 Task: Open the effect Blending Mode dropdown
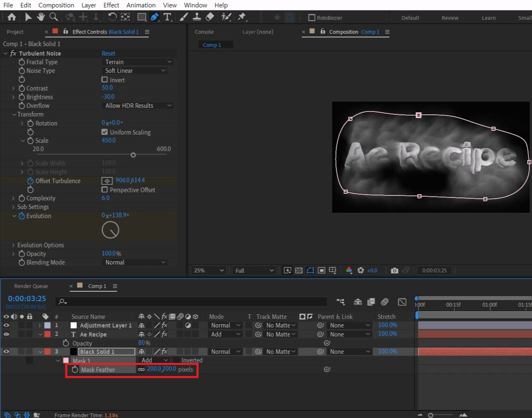(135, 262)
